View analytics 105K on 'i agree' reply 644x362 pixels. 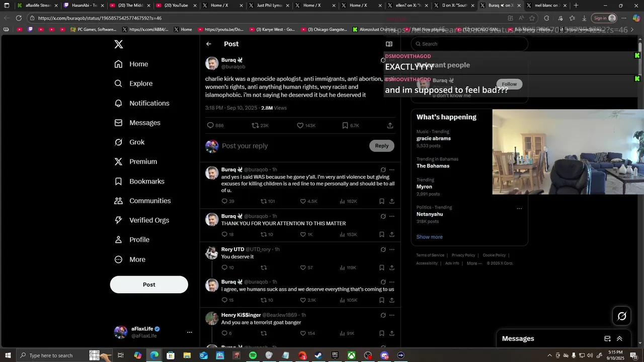click(348, 300)
